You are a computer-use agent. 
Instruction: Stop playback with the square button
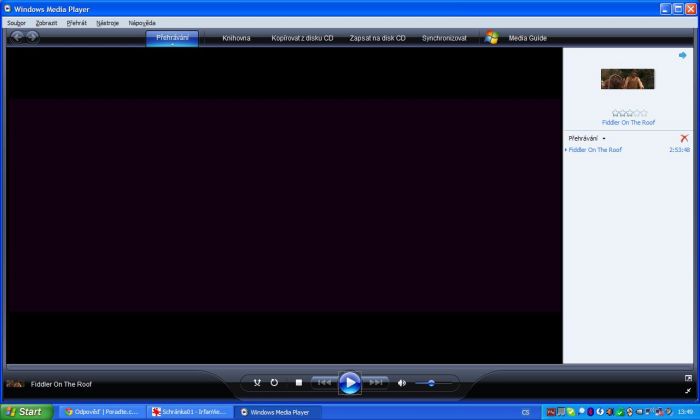299,383
